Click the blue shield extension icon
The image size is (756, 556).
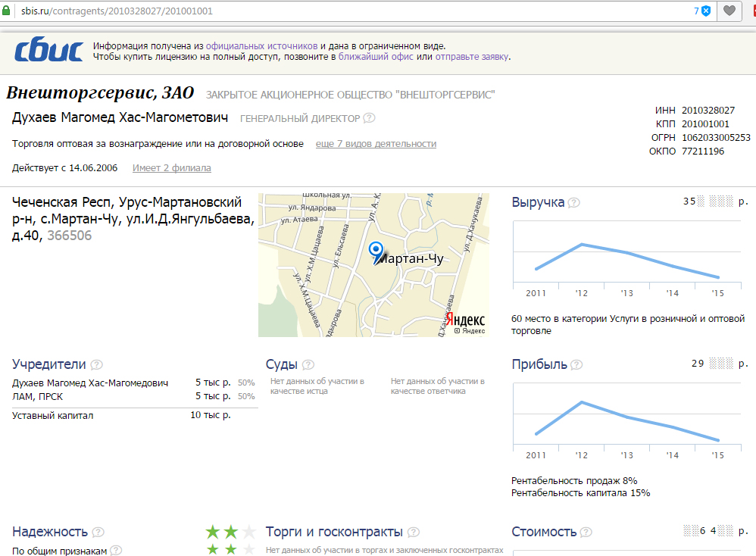click(x=706, y=11)
